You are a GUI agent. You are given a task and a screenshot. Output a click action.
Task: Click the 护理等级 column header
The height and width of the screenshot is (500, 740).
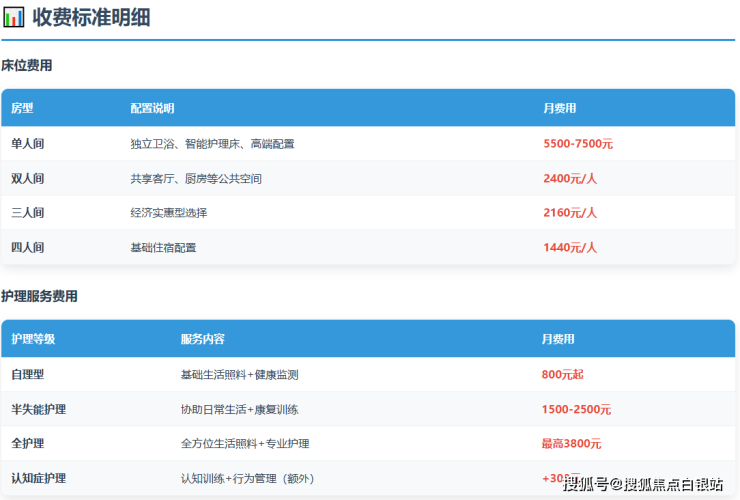33,339
